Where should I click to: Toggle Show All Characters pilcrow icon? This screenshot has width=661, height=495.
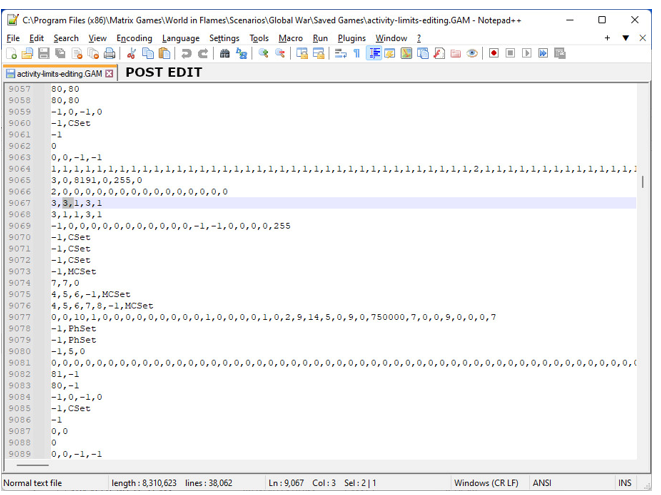coord(357,54)
